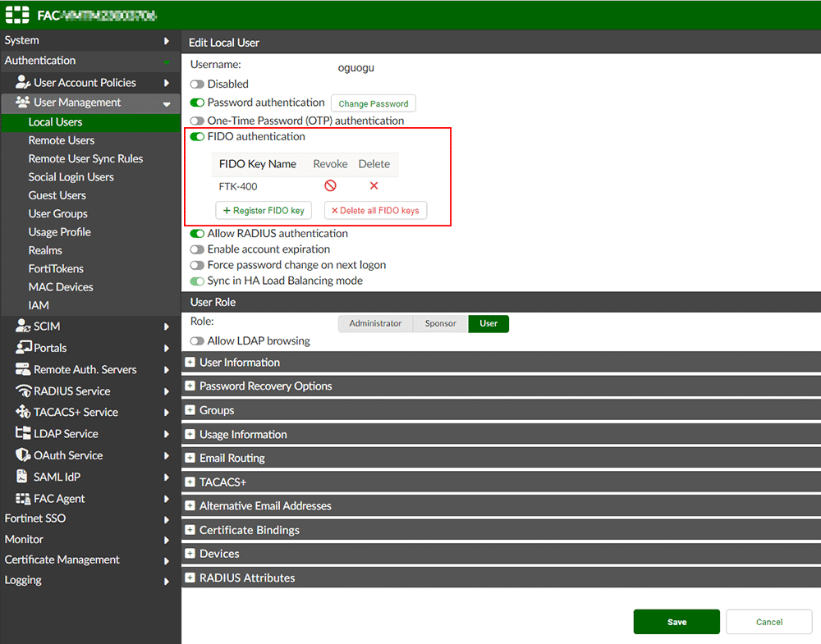Image resolution: width=821 pixels, height=644 pixels.
Task: Select the Administrator role
Action: 375,323
